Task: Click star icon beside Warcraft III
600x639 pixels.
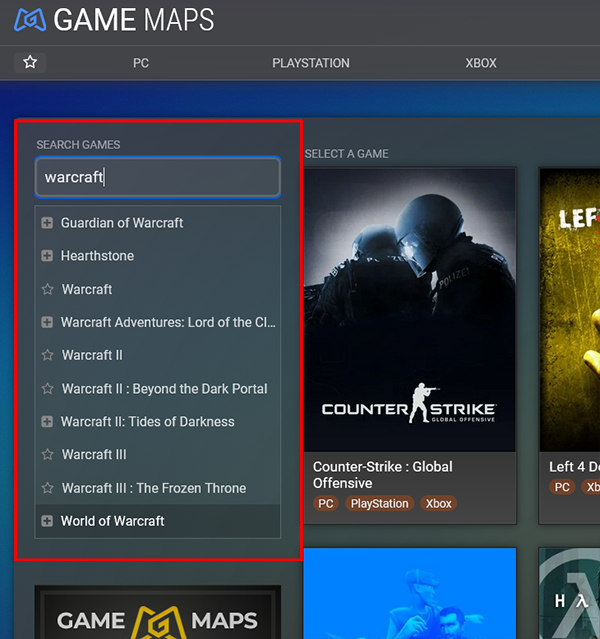Action: click(47, 454)
